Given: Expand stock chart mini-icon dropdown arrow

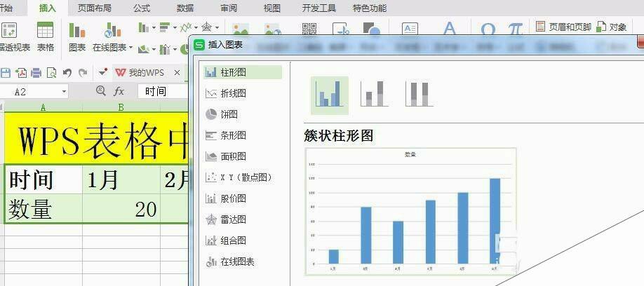Looking at the screenshot, I should 175,50.
